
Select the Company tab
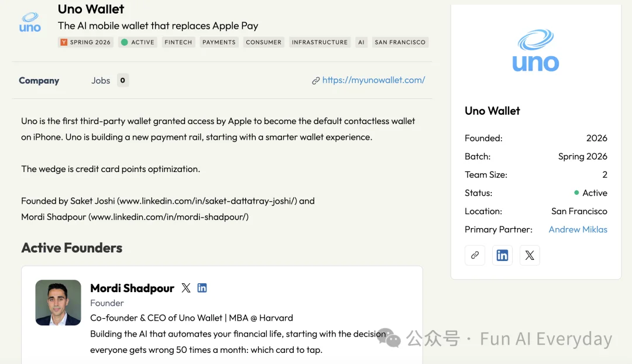[x=39, y=81]
